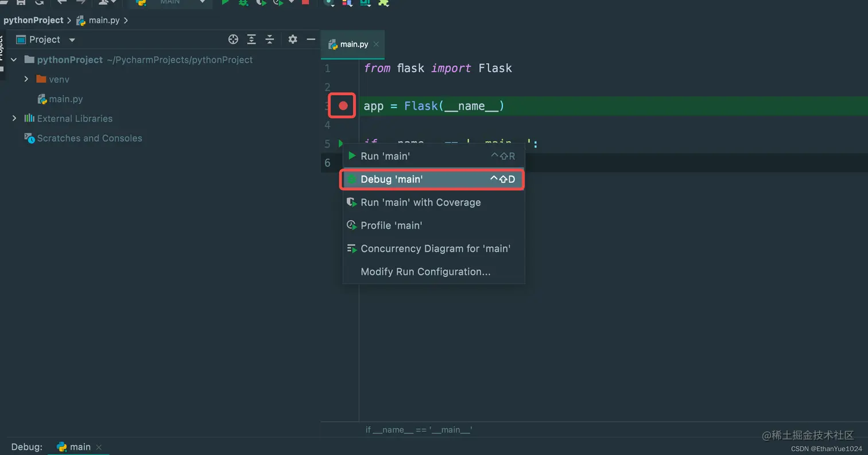The image size is (868, 455).
Task: Click the Run 'main' green arrow icon in menu
Action: click(352, 156)
